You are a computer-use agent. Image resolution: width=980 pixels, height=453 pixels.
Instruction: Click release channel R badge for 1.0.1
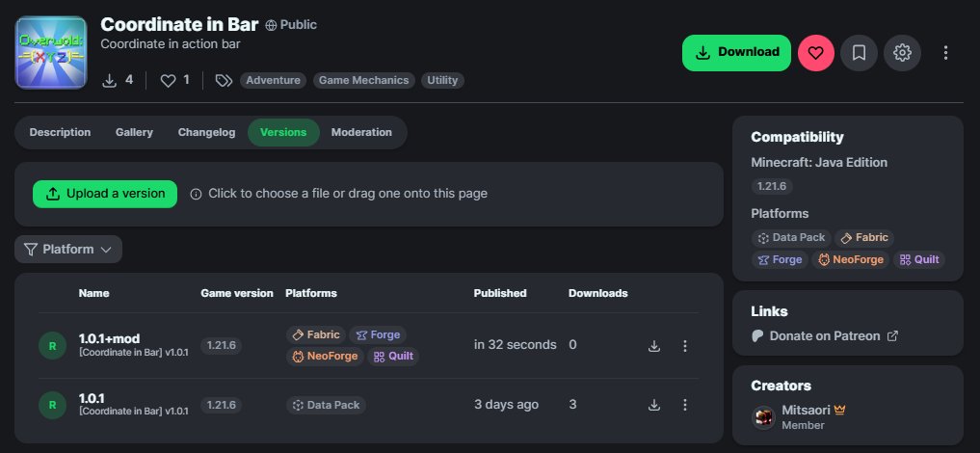[x=52, y=405]
